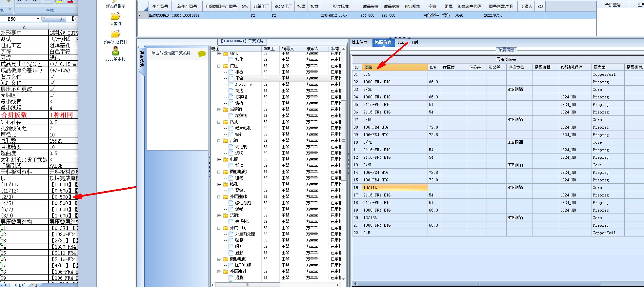Select the 制作单 sheet tab in Excel
644x287 pixels.
tap(19, 285)
